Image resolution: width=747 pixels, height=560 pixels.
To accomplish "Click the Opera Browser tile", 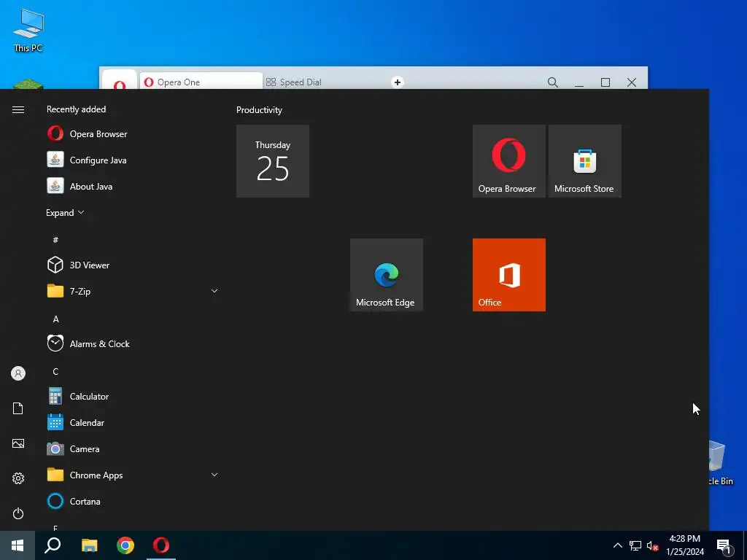I will 508,161.
